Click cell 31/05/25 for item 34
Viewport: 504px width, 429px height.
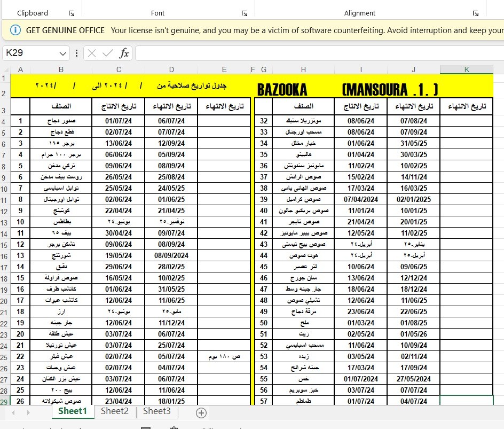click(x=414, y=143)
